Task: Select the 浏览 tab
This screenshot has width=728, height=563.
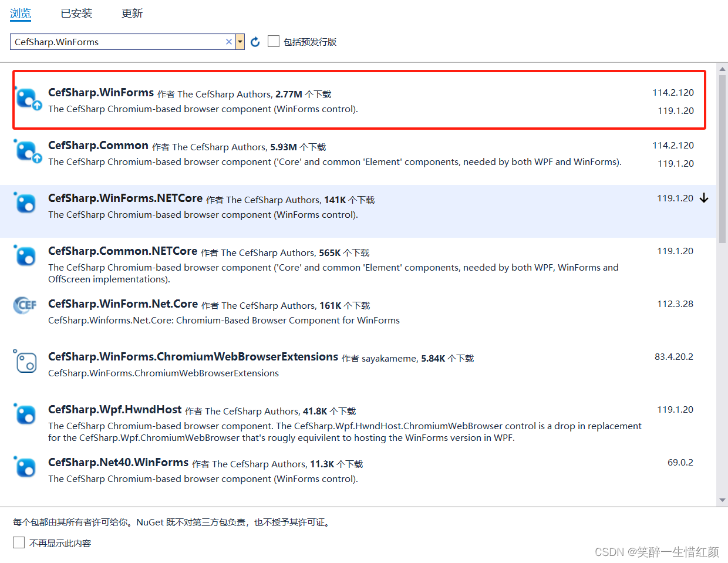Action: pos(21,13)
